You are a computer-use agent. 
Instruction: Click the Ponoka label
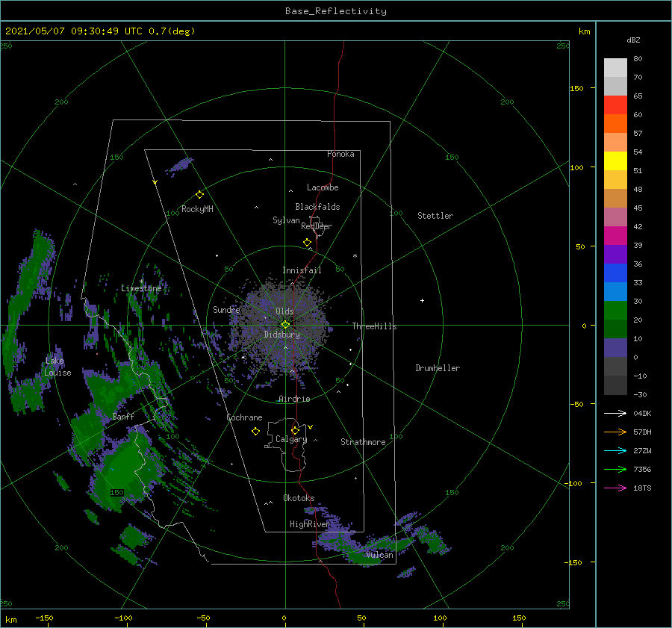[x=340, y=154]
